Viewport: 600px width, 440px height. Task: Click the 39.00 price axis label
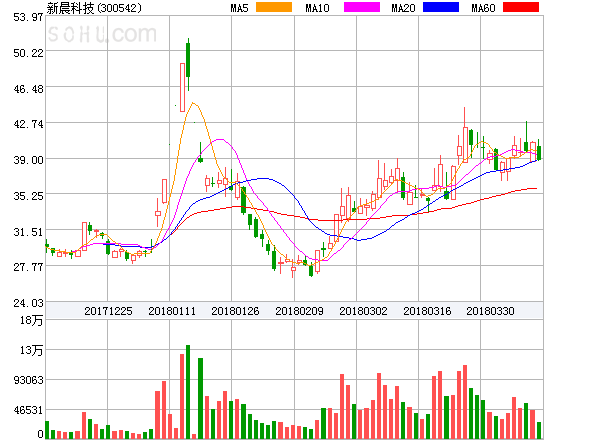coord(28,160)
